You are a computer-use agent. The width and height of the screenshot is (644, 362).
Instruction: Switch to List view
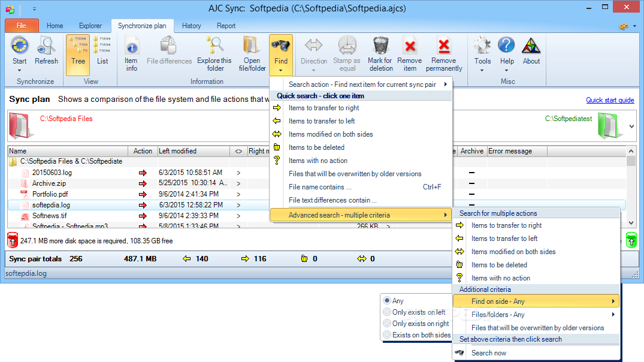[x=102, y=51]
